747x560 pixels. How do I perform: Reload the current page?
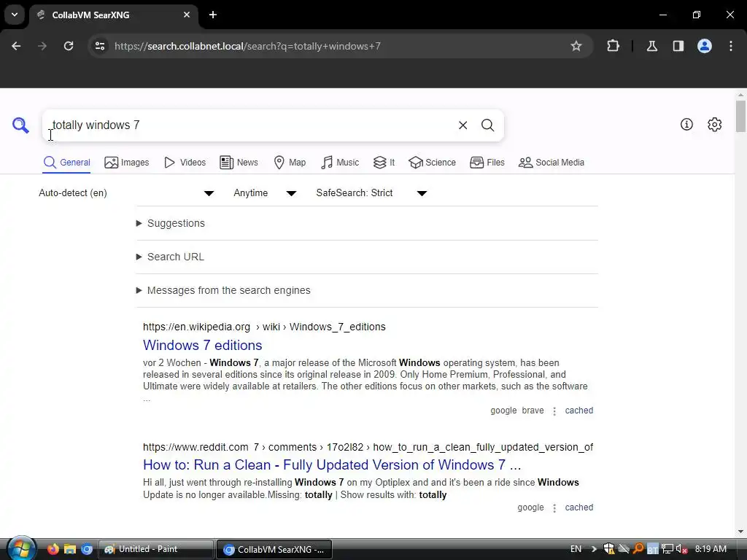click(69, 46)
